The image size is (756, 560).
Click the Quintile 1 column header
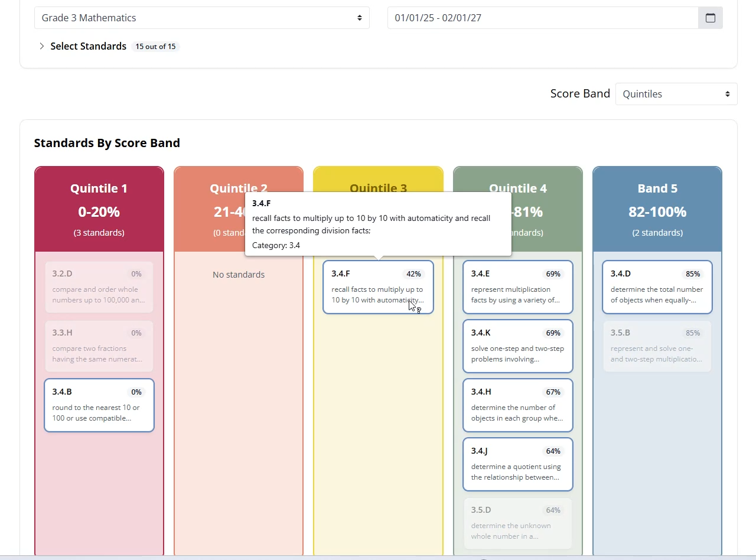click(99, 209)
